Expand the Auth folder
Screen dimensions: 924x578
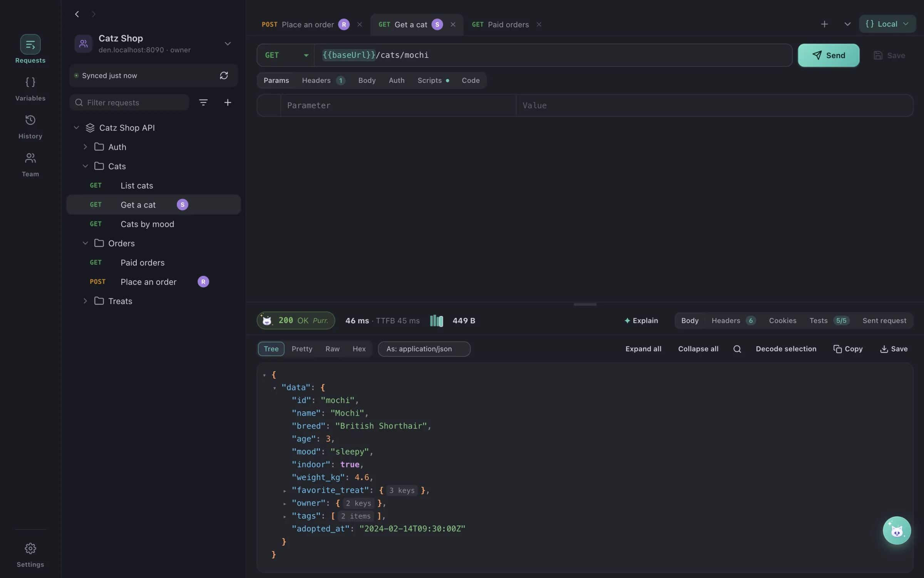pyautogui.click(x=85, y=147)
